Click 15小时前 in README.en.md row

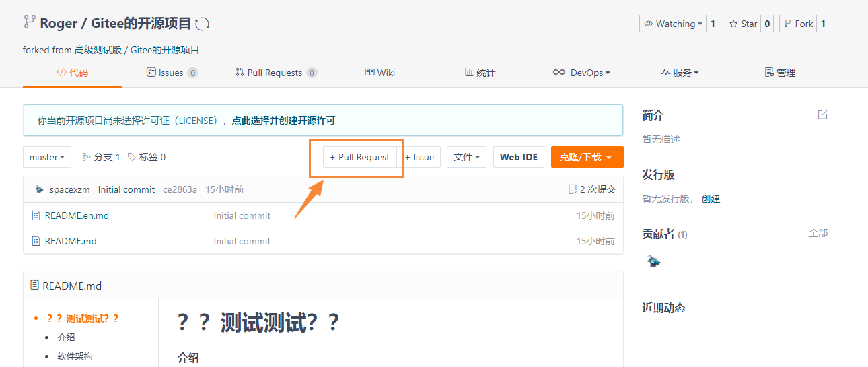pyautogui.click(x=595, y=215)
